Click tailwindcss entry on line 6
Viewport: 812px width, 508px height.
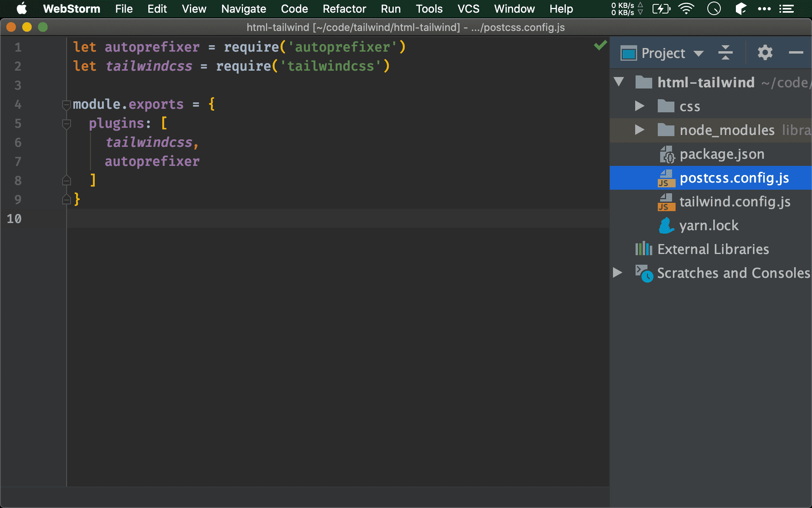pyautogui.click(x=149, y=142)
